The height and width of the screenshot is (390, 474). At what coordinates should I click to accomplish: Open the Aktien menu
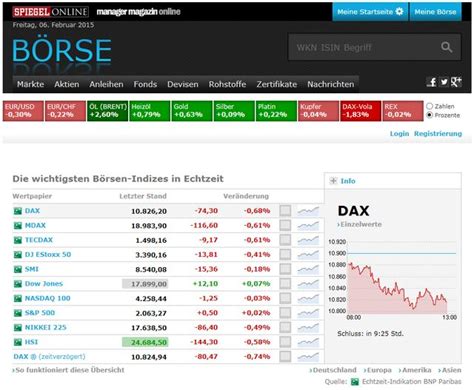(67, 84)
